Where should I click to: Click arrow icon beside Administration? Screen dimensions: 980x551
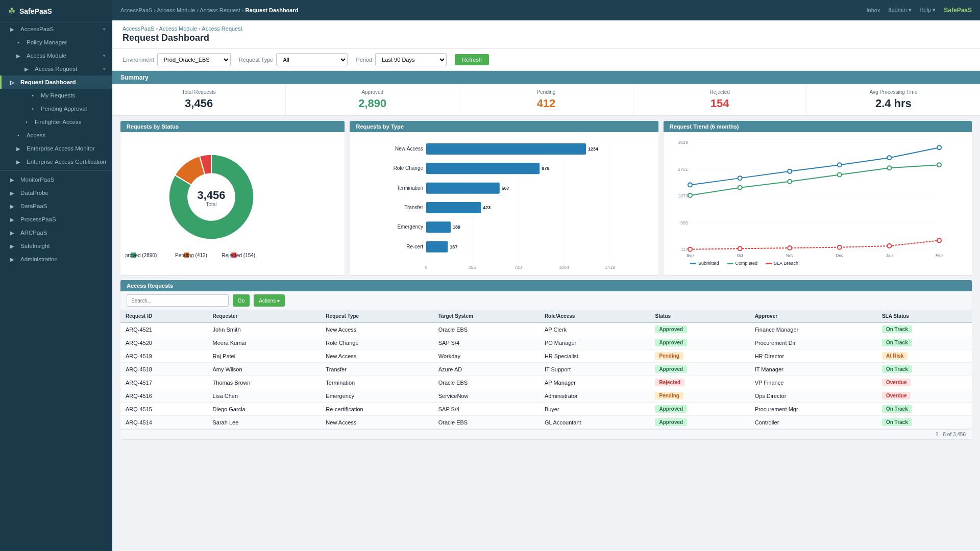(12, 260)
